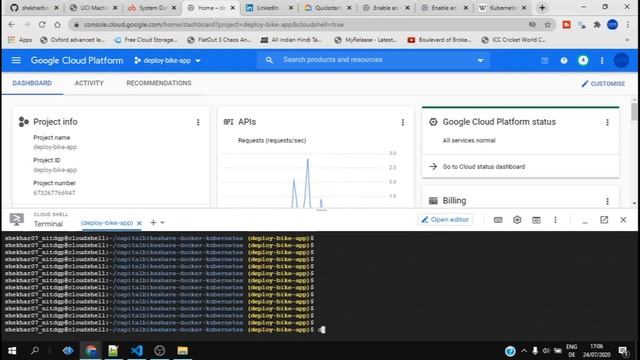Open Google Cloud Platform status card menu

coord(607,122)
